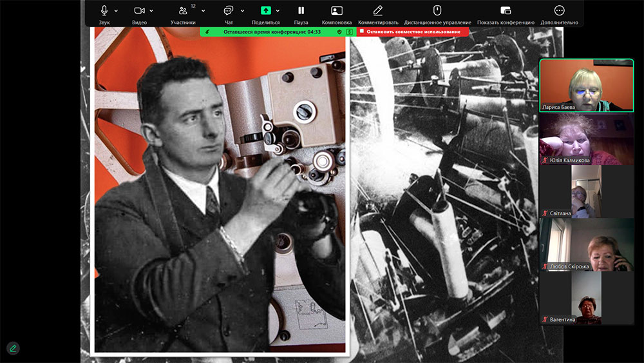Expand the arrow next to Чат
644x363 pixels.
[242, 11]
